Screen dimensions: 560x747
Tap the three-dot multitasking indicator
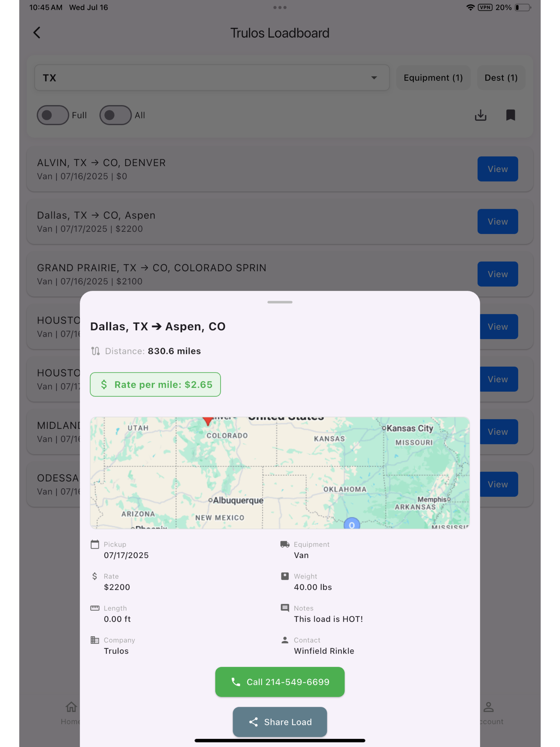click(280, 7)
